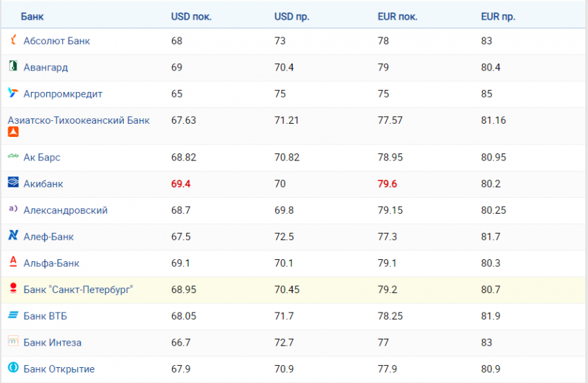
Task: Open the Азиатско-Тихоокеанский Банк link
Action: pos(79,120)
